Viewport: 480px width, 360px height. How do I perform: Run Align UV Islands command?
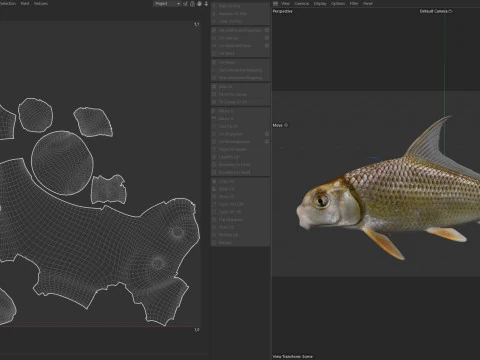coord(240,149)
